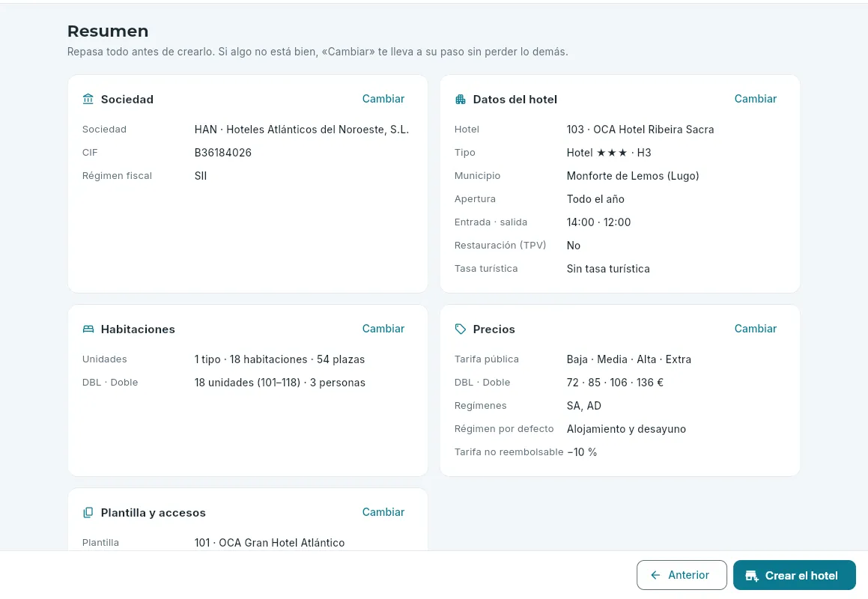Go to Cambiar in the Precios card

(755, 329)
